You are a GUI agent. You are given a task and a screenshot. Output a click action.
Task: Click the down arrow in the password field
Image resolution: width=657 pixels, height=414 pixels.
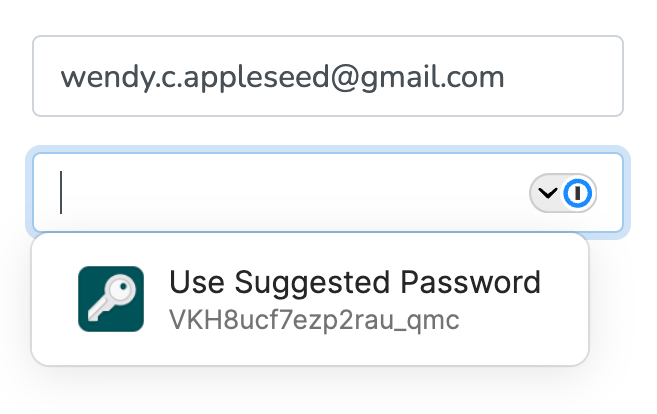click(x=547, y=193)
